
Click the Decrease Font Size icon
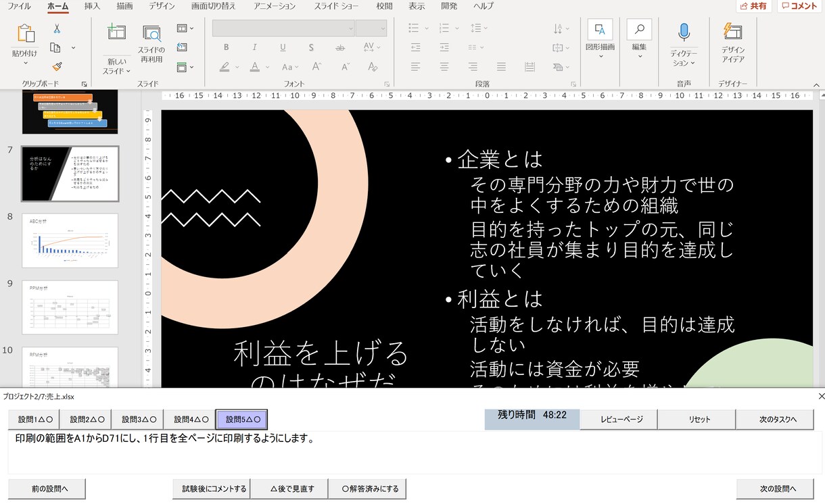(x=346, y=67)
